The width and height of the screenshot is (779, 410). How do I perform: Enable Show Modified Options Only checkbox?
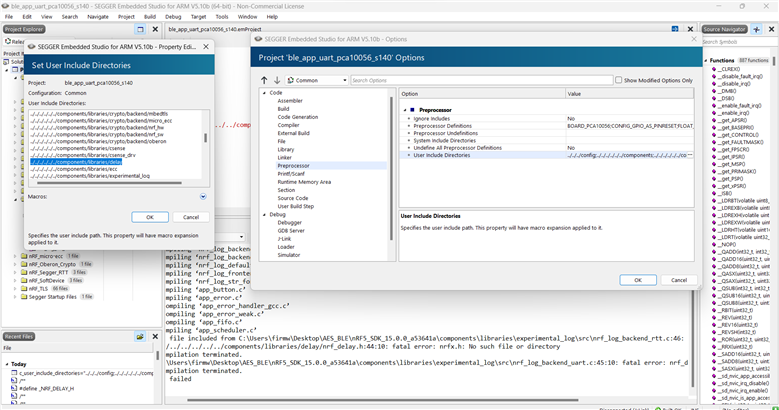619,80
